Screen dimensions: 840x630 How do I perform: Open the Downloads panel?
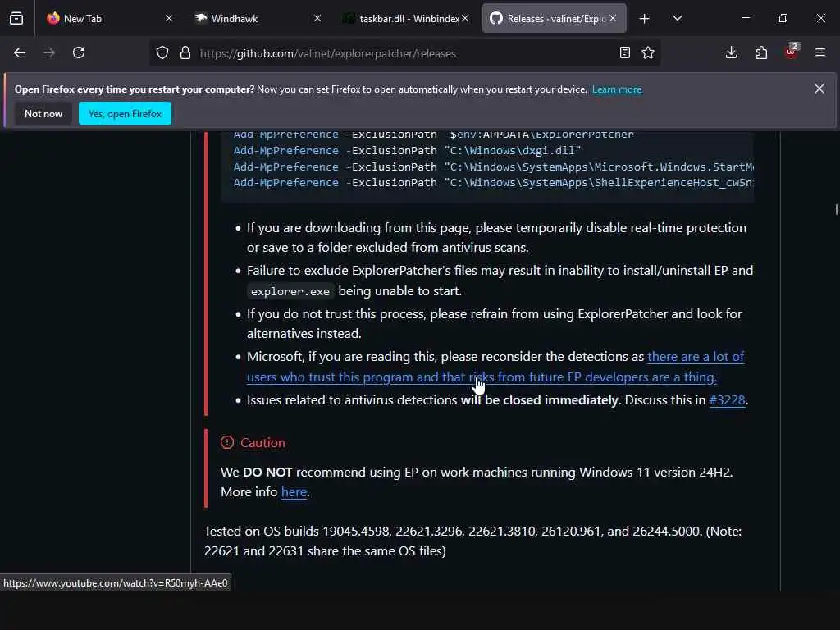click(731, 52)
